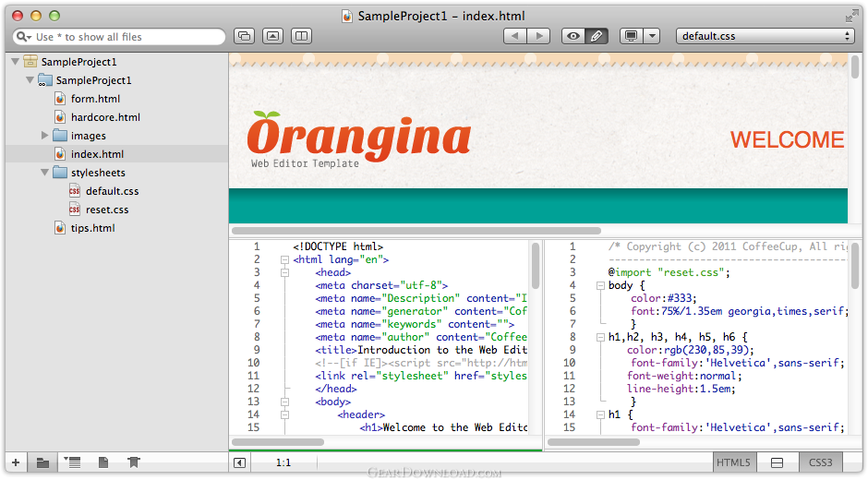The image size is (868, 480).
Task: Toggle the split pane icon in status bar
Action: coord(777,462)
